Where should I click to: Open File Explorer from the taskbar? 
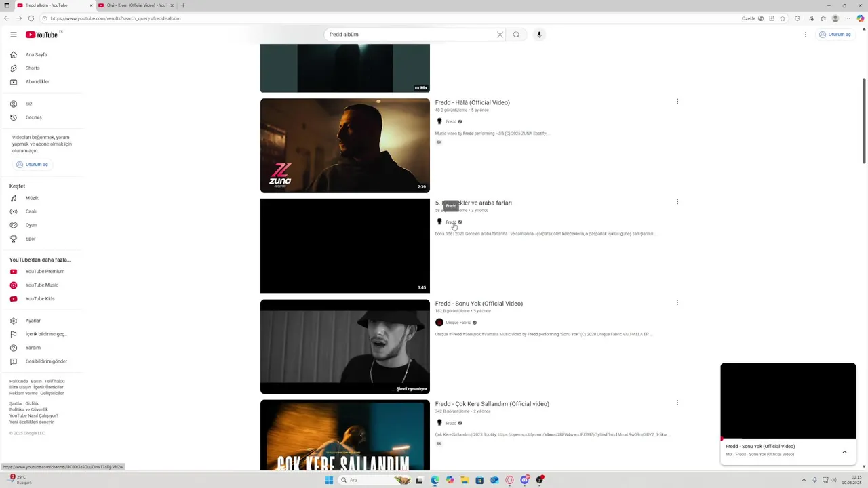click(x=465, y=480)
